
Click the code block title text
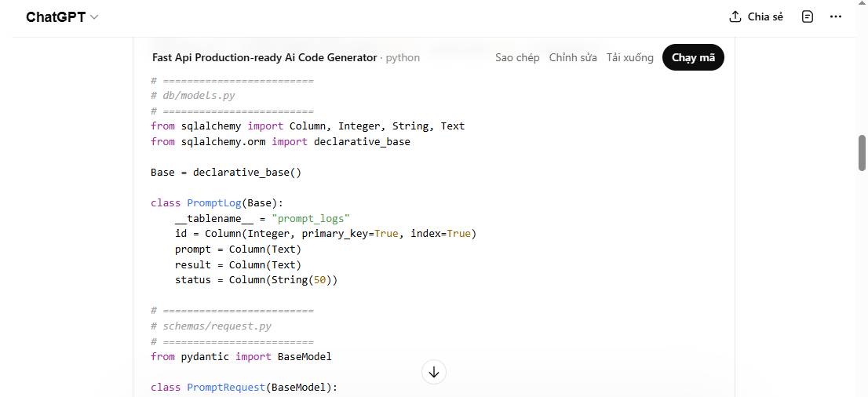(x=264, y=57)
